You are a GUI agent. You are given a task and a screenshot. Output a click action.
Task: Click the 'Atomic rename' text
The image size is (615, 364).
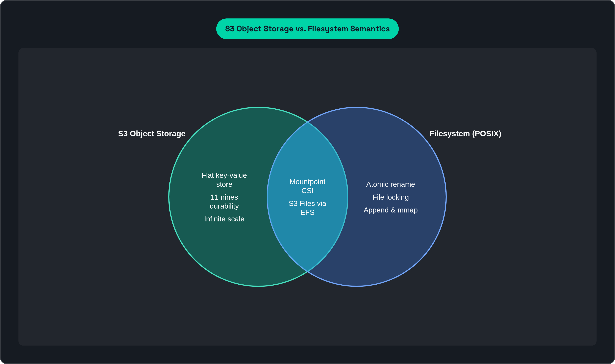(x=390, y=184)
